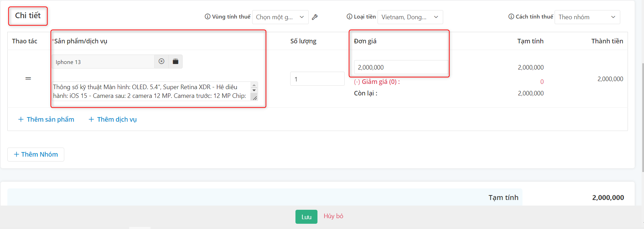Open product picker box icon
The height and width of the screenshot is (229, 644).
[175, 62]
